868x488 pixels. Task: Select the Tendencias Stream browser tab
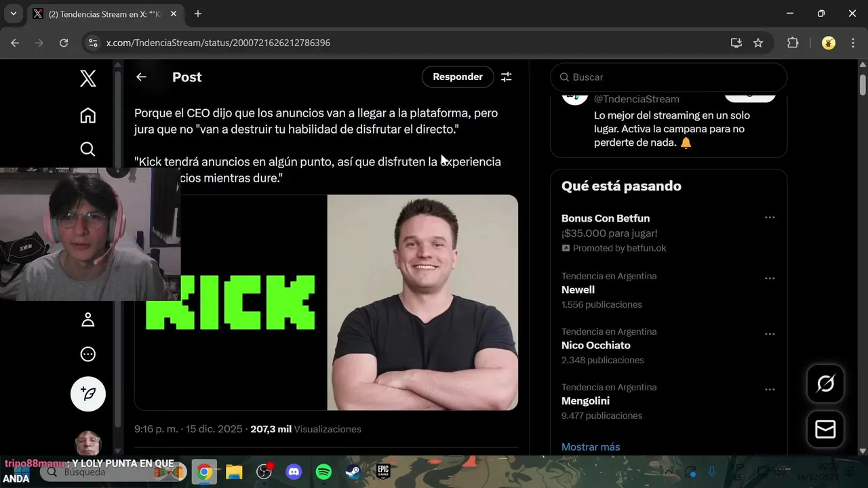click(x=105, y=14)
